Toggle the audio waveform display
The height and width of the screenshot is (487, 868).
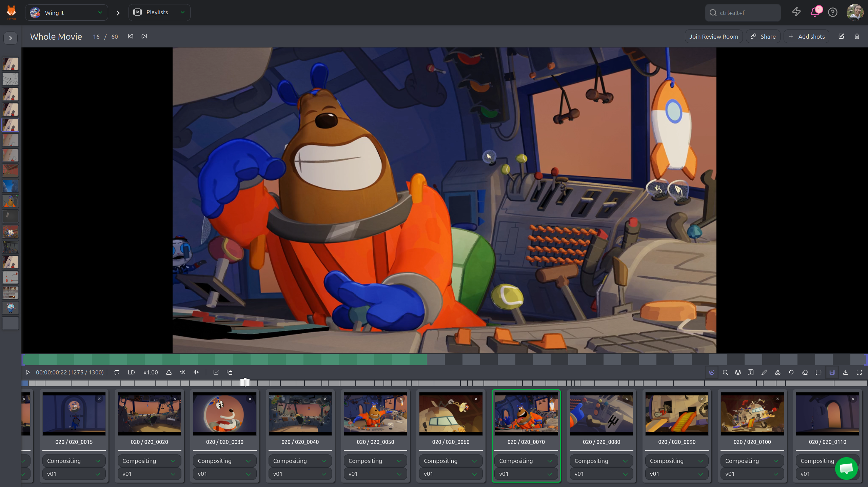pyautogui.click(x=196, y=372)
